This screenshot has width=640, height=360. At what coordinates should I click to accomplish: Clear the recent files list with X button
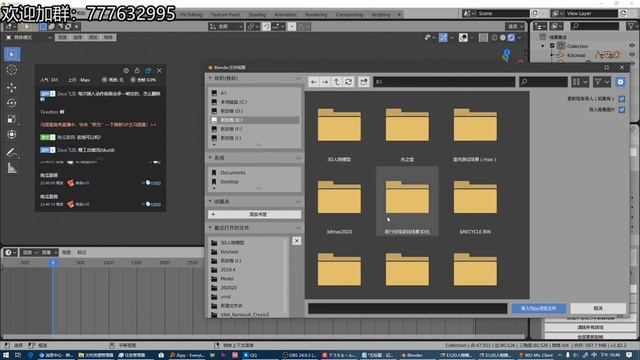297,241
